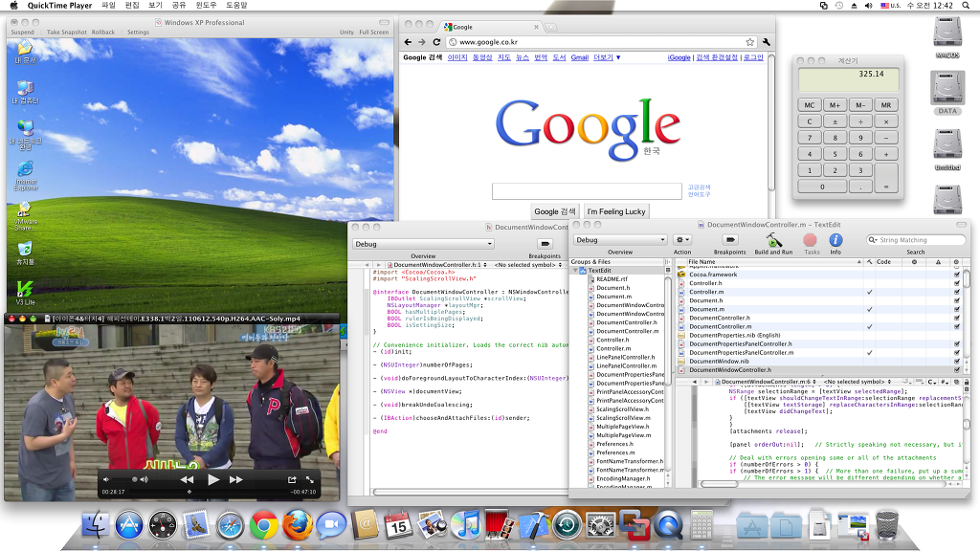Open the Debug dropdown in the back Xcode window
Image resolution: width=980 pixels, height=551 pixels.
coord(423,244)
